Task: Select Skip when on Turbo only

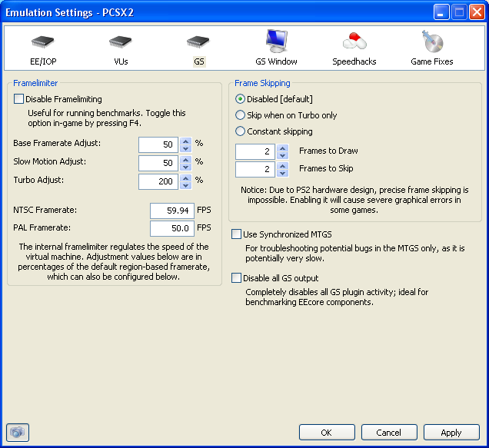Action: 240,115
